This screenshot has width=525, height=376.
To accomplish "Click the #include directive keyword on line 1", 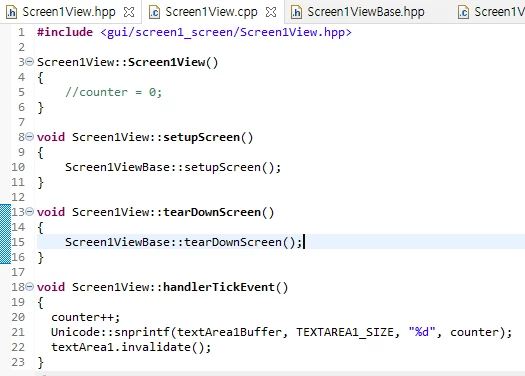I will 65,32.
